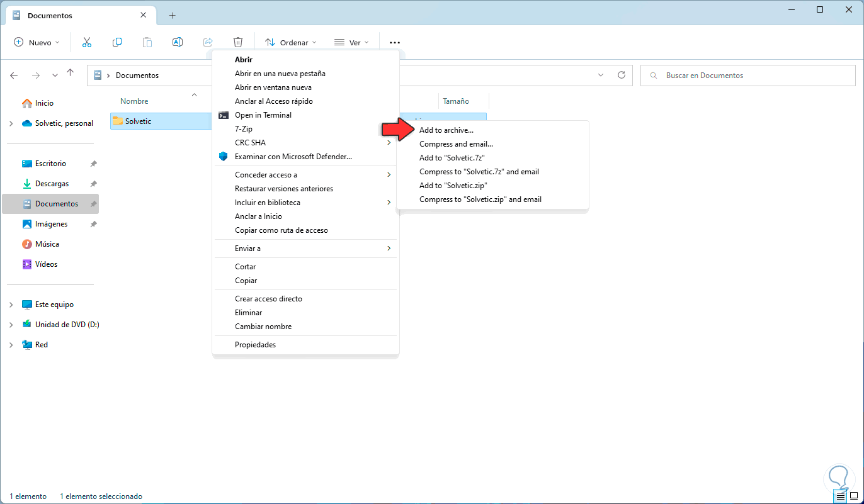864x504 pixels.
Task: Select Documentos in the sidebar
Action: (x=50, y=204)
